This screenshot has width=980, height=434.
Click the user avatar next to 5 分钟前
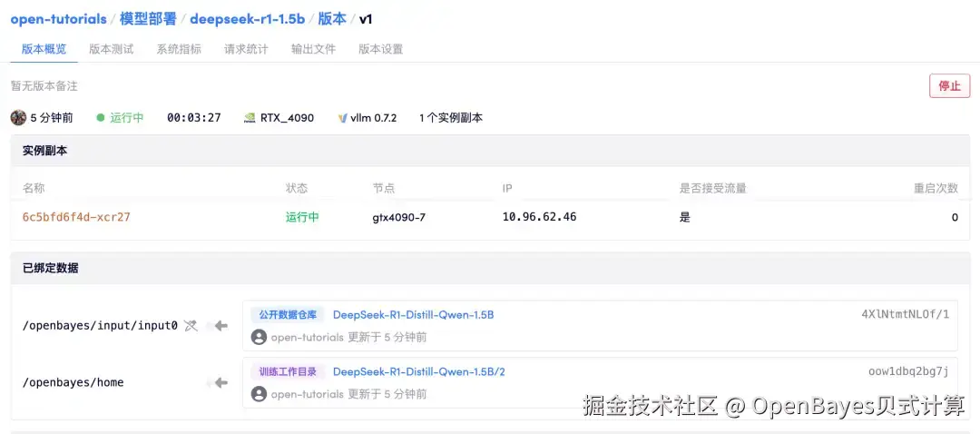tap(19, 117)
